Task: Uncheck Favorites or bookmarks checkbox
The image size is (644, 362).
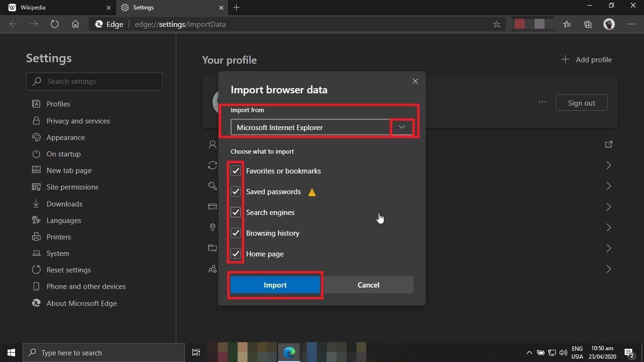Action: click(x=236, y=171)
